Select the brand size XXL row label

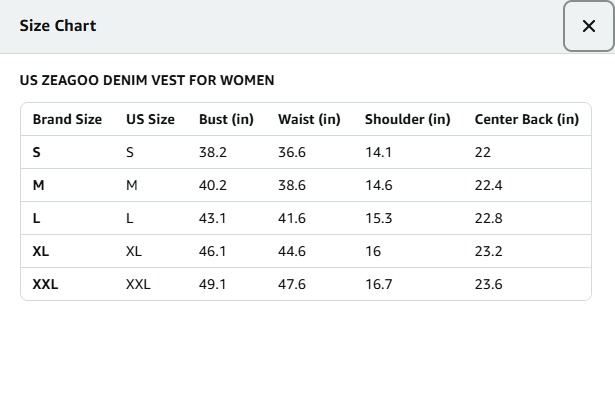(x=45, y=284)
